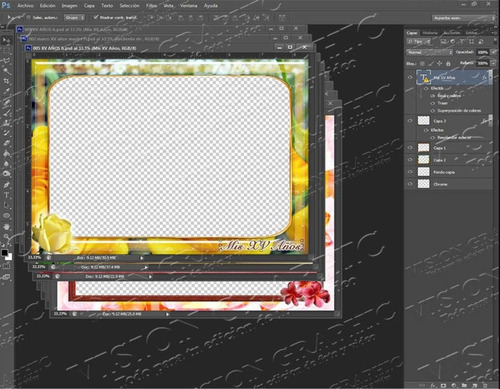This screenshot has width=500, height=389.
Task: Click lock position icon in Layers
Action: (x=439, y=63)
